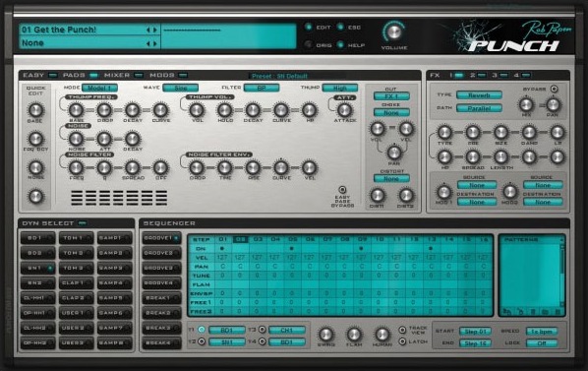
Task: Open the Speed dropdown showing 1x bpm
Action: [x=542, y=332]
